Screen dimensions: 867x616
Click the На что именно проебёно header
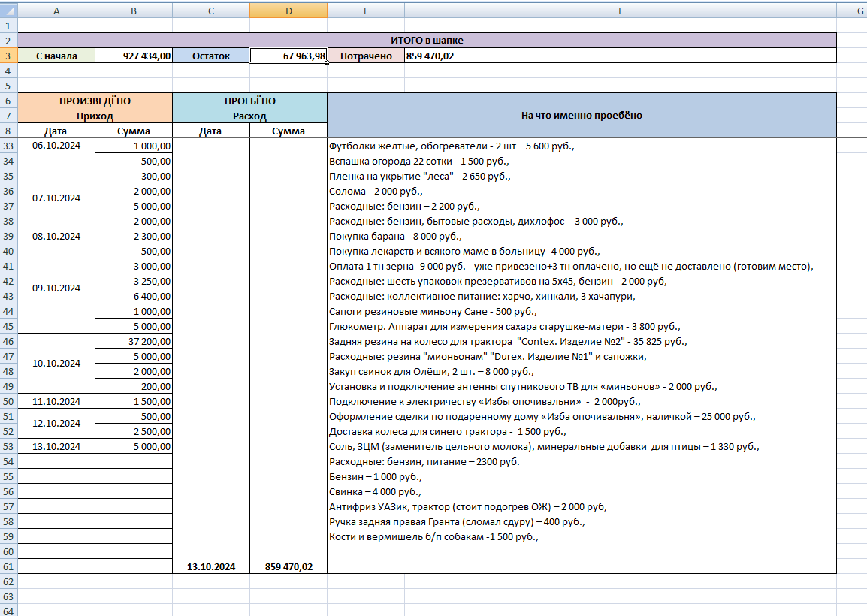pyautogui.click(x=582, y=116)
